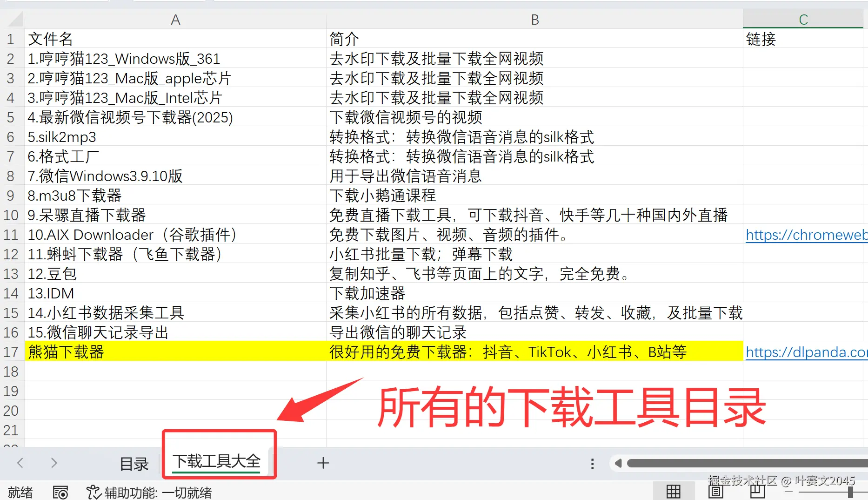This screenshot has width=868, height=500.
Task: Go to next sheet with right arrow
Action: pos(54,463)
